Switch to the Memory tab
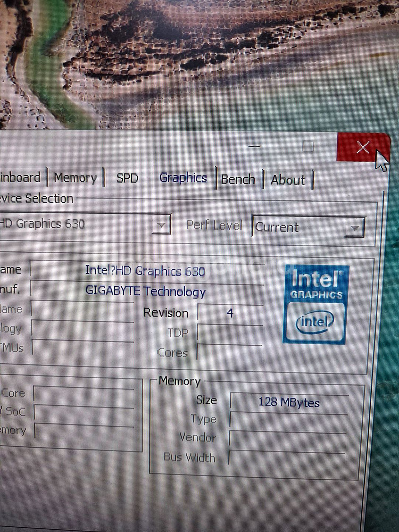Image resolution: width=399 pixels, height=532 pixels. click(75, 178)
